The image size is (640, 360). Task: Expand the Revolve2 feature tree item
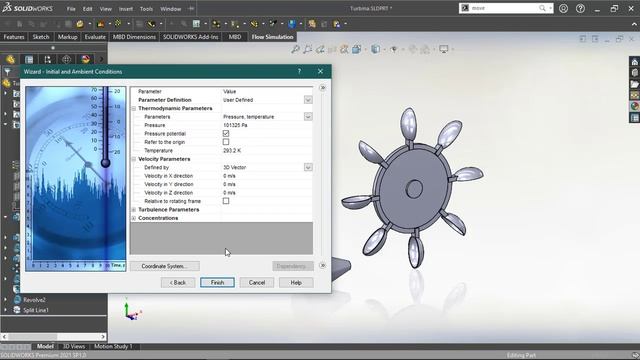(x=5, y=300)
